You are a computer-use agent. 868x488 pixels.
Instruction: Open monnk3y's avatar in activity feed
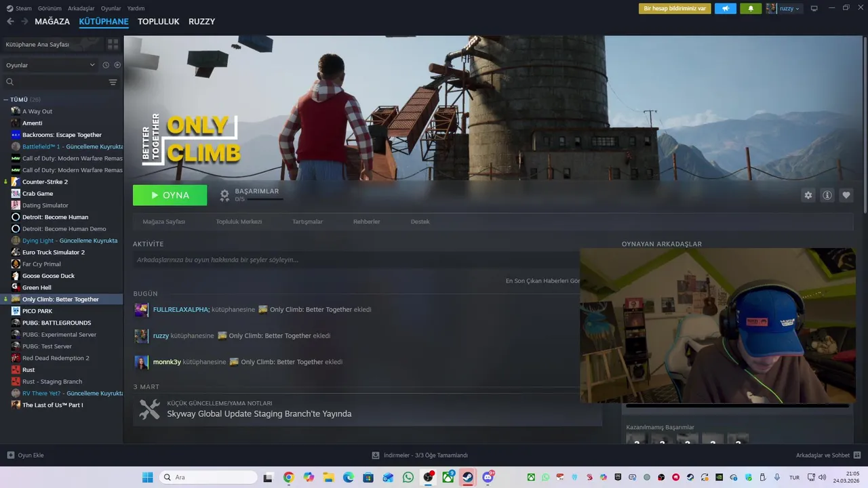(x=141, y=362)
